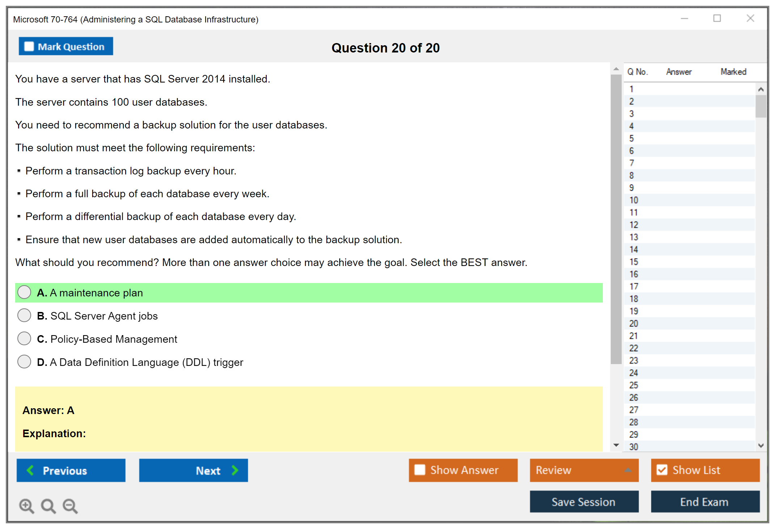Toggle the Mark Question checkbox

pyautogui.click(x=29, y=47)
